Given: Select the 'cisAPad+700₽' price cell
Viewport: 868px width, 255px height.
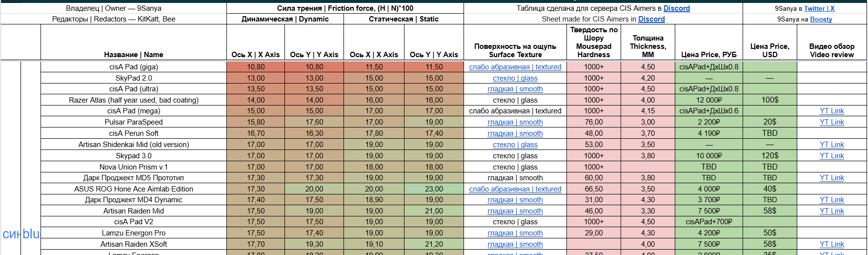Looking at the screenshot, I should tap(709, 222).
